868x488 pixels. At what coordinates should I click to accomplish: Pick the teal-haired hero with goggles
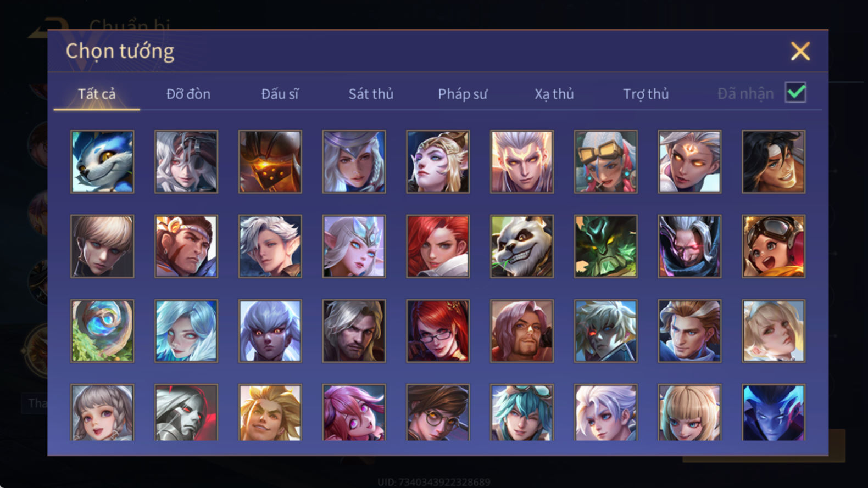click(522, 412)
